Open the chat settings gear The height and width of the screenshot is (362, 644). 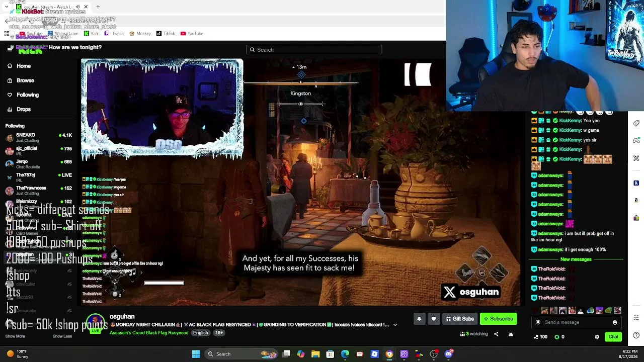coord(597,337)
